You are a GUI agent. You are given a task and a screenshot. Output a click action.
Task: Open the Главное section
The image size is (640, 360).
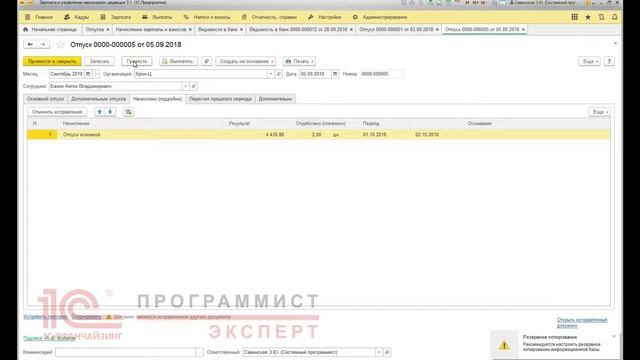pos(39,17)
